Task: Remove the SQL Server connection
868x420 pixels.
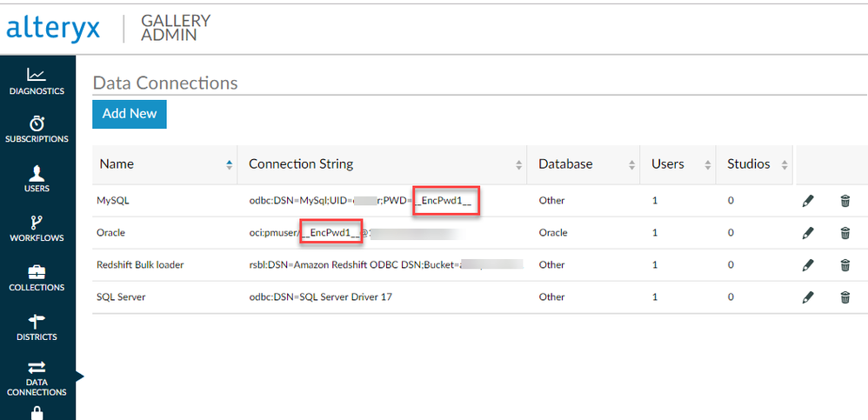Action: click(x=845, y=297)
